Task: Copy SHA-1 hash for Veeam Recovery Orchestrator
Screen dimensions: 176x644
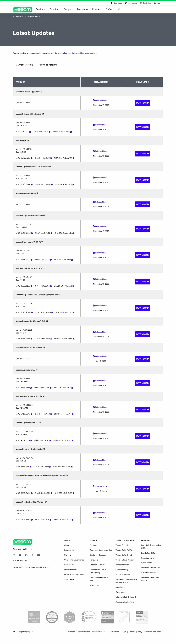Action: pos(50,467)
